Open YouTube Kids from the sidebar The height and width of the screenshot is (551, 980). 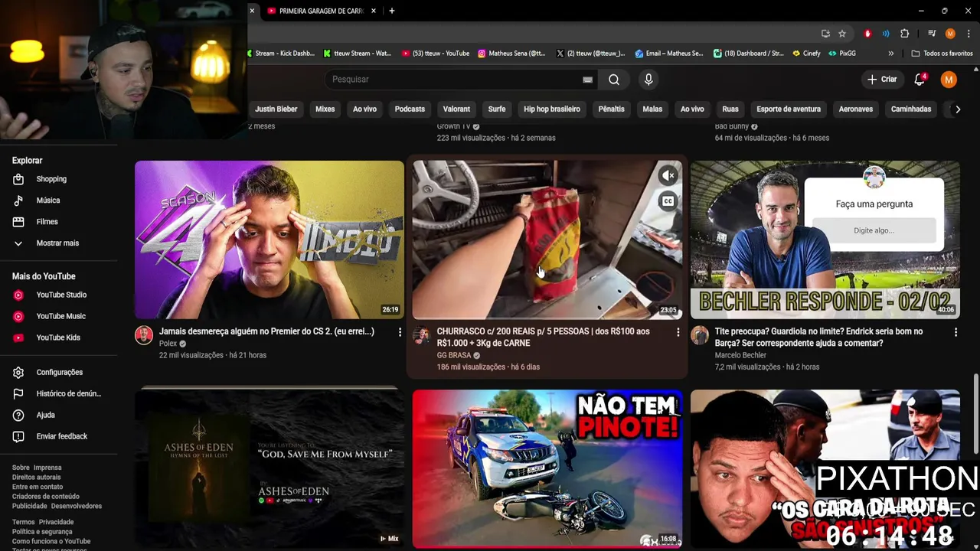point(59,337)
